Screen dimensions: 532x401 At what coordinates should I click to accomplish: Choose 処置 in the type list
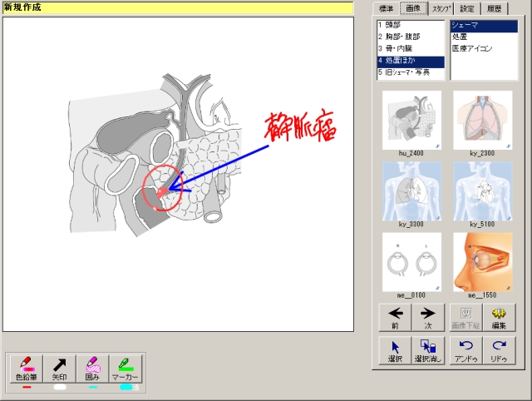tap(484, 37)
